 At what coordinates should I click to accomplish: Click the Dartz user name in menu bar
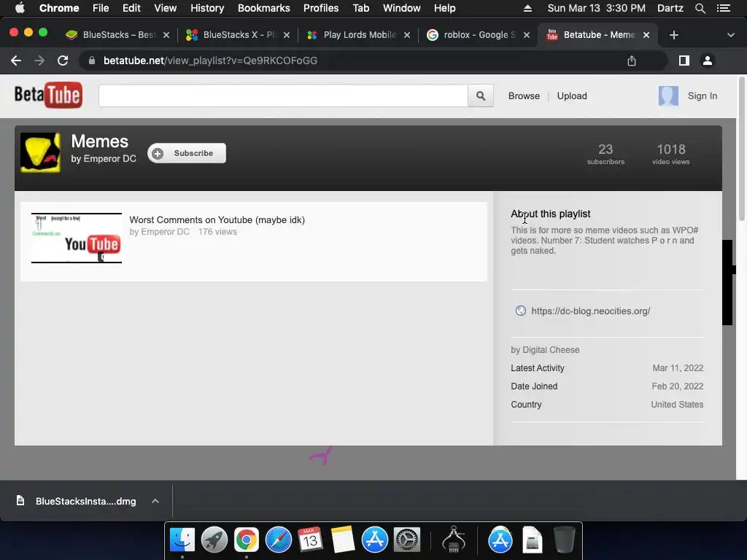[x=670, y=8]
